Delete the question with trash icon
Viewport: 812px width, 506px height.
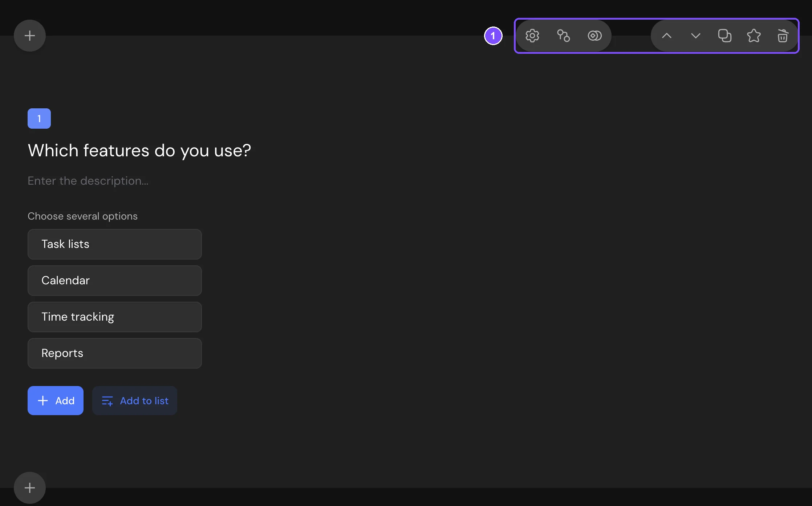click(x=783, y=36)
